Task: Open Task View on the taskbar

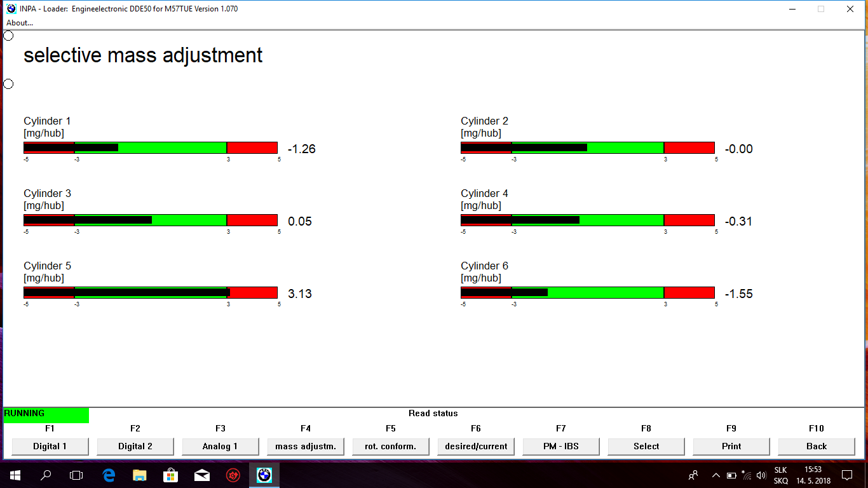Action: 76,475
